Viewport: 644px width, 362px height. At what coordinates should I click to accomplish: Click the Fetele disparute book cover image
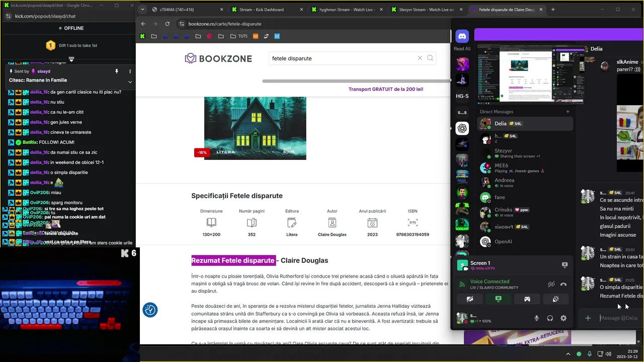pos(255,128)
